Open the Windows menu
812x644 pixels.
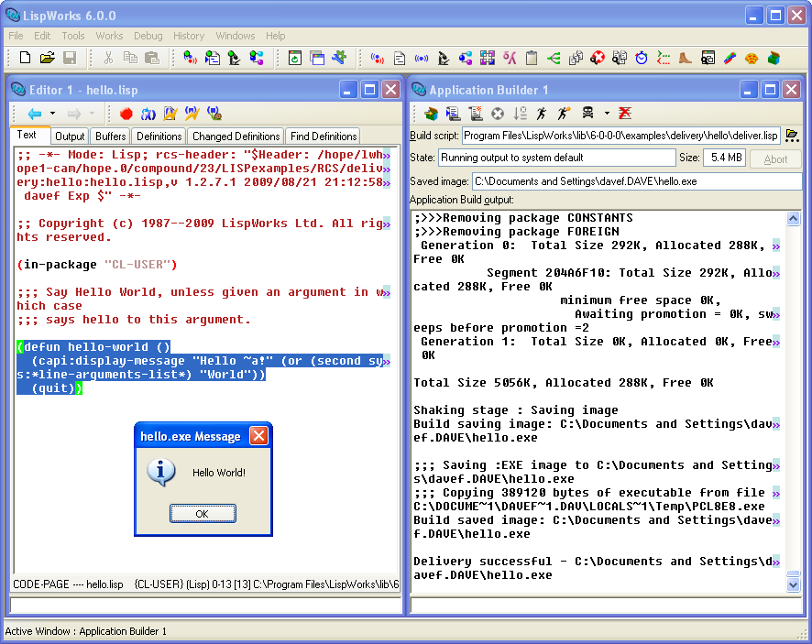coord(236,36)
